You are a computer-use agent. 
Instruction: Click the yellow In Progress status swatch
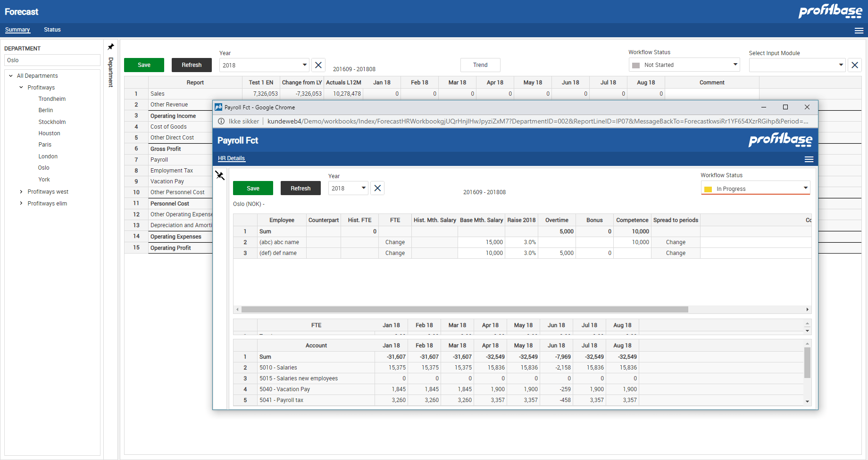[708, 189]
